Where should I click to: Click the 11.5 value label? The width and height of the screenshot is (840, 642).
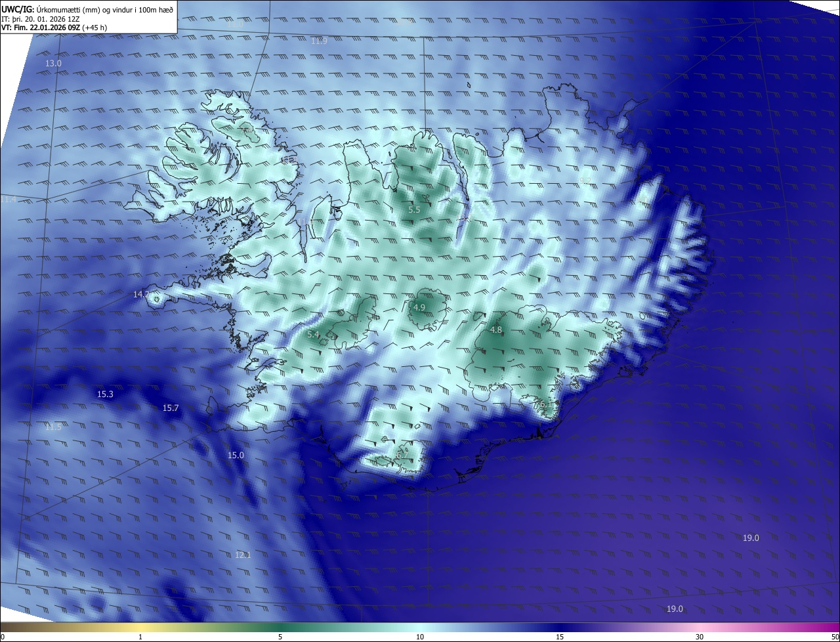pyautogui.click(x=53, y=427)
